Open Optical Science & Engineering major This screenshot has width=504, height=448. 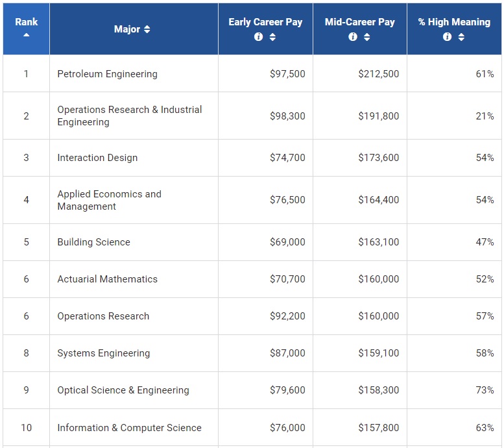tap(123, 390)
